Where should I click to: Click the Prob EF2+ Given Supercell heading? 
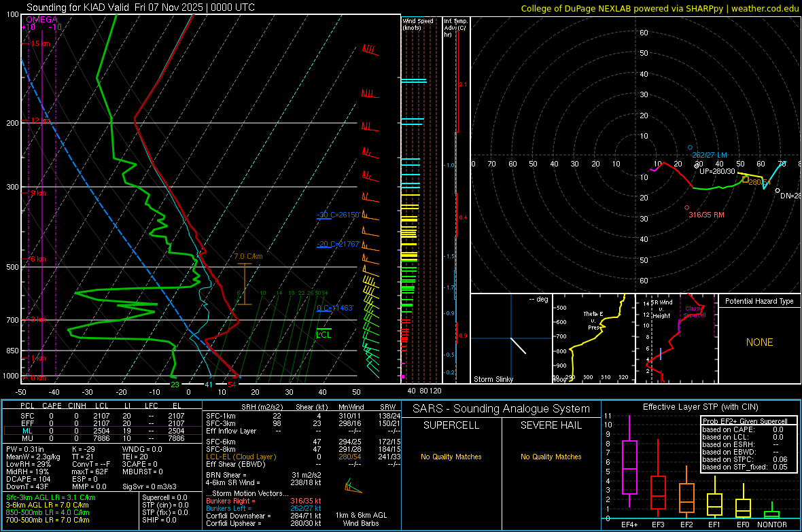(745, 421)
